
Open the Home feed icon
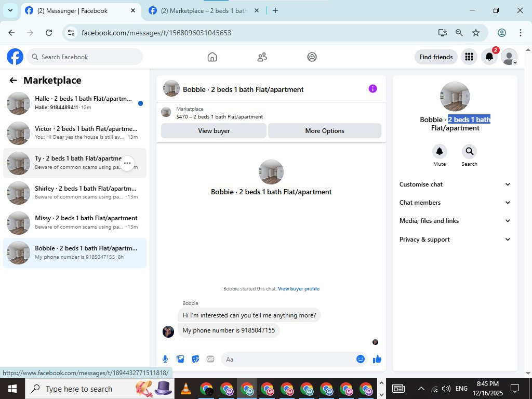click(212, 57)
